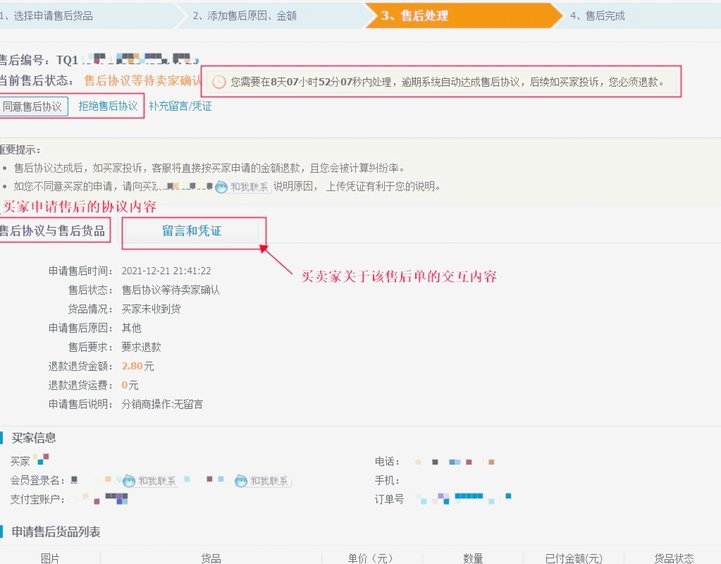Click the timestamp 2021-12-21 21:41:22

(166, 271)
